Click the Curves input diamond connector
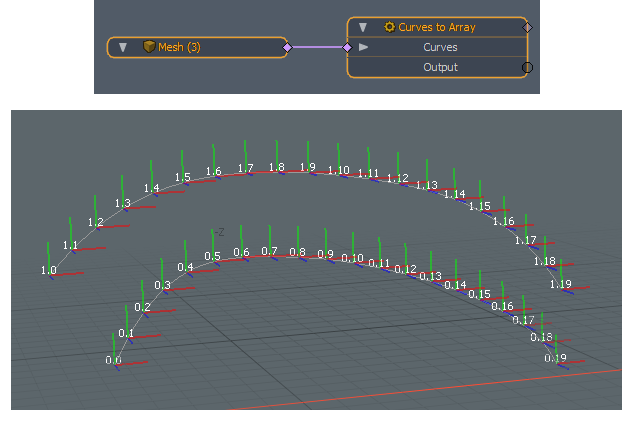 (x=347, y=47)
